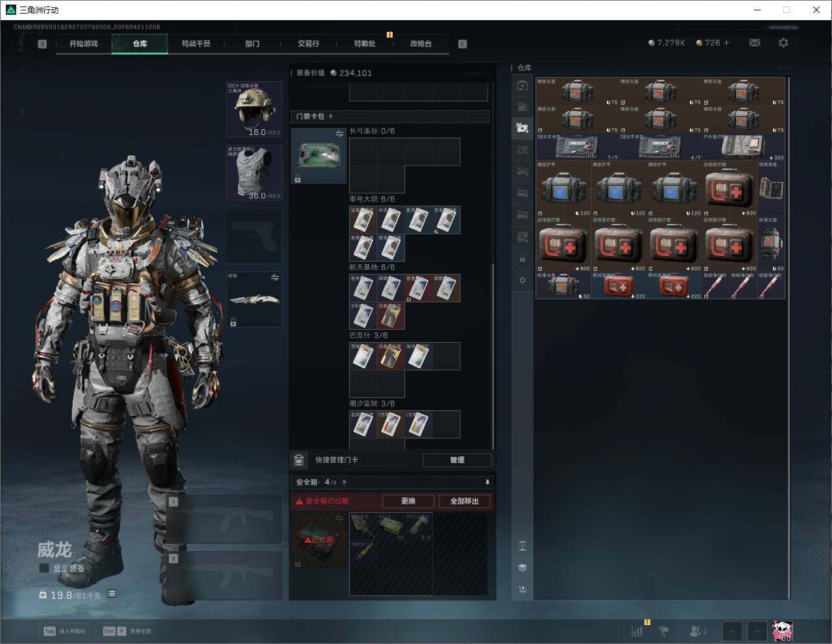The image size is (832, 644).
Task: Select the 户外医疗箱 item +350
Action: (744, 147)
